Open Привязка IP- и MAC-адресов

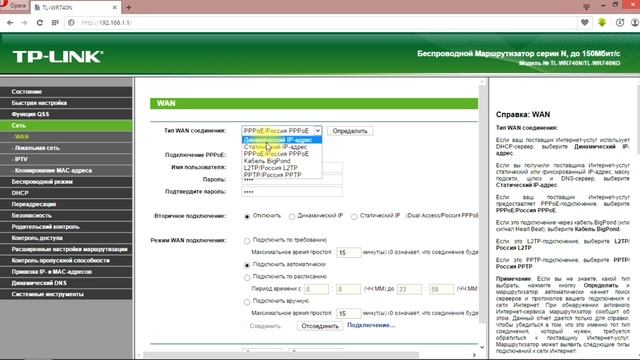66,272
